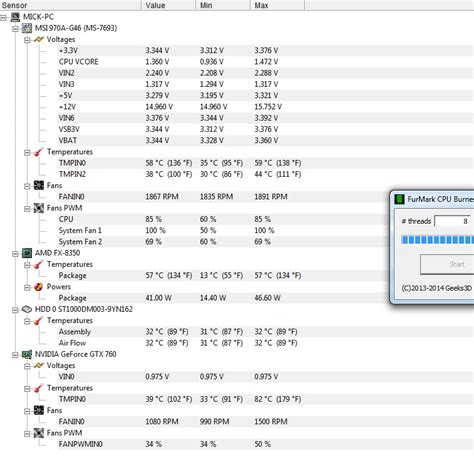The width and height of the screenshot is (474, 458).
Task: Click the motherboard Temperatures thermometer icon
Action: pos(39,152)
